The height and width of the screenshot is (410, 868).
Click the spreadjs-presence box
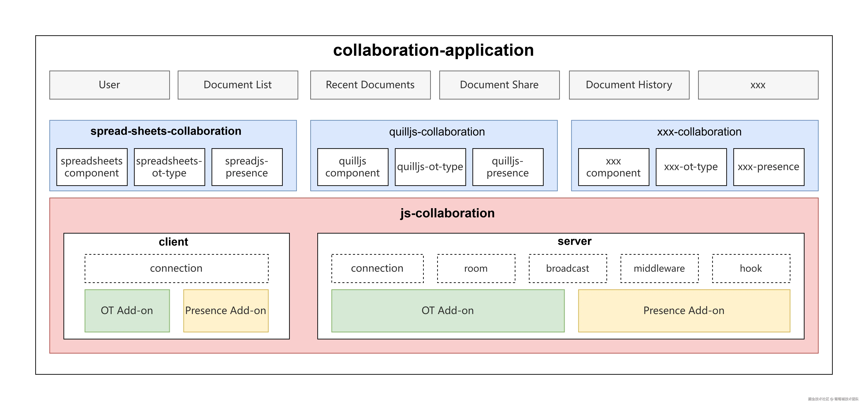[x=247, y=167]
